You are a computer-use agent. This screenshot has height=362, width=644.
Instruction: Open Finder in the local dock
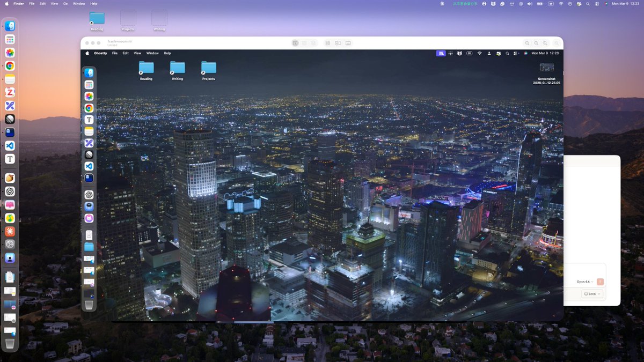tap(10, 26)
